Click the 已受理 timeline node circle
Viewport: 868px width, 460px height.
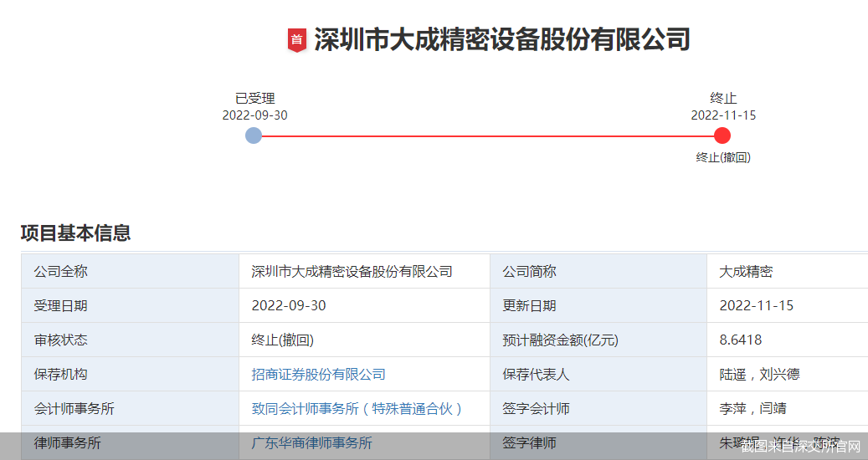[x=254, y=135]
